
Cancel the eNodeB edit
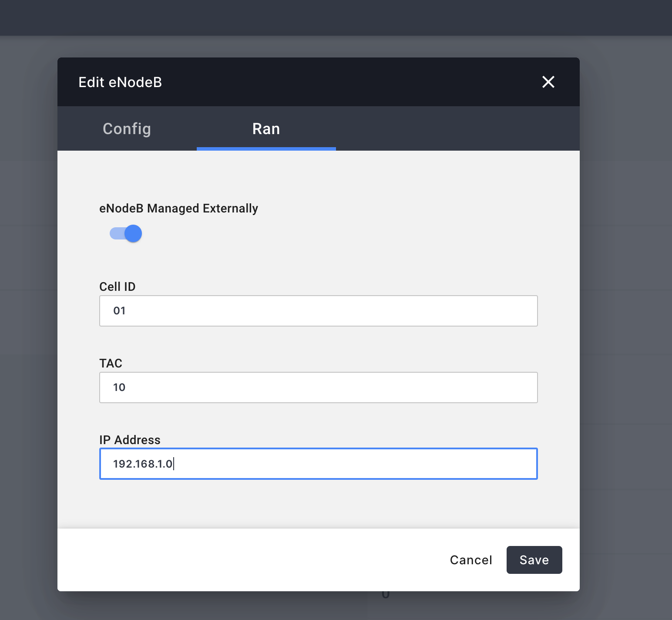(x=470, y=560)
